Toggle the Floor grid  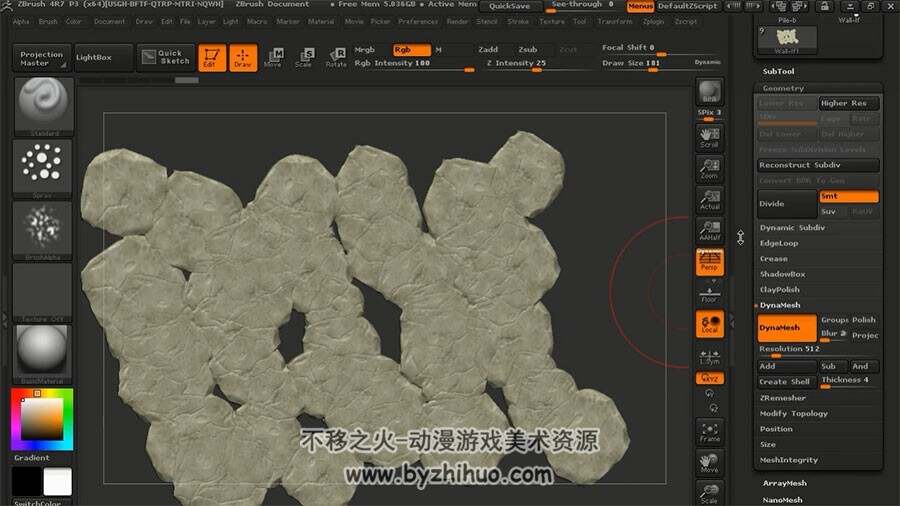pos(709,295)
